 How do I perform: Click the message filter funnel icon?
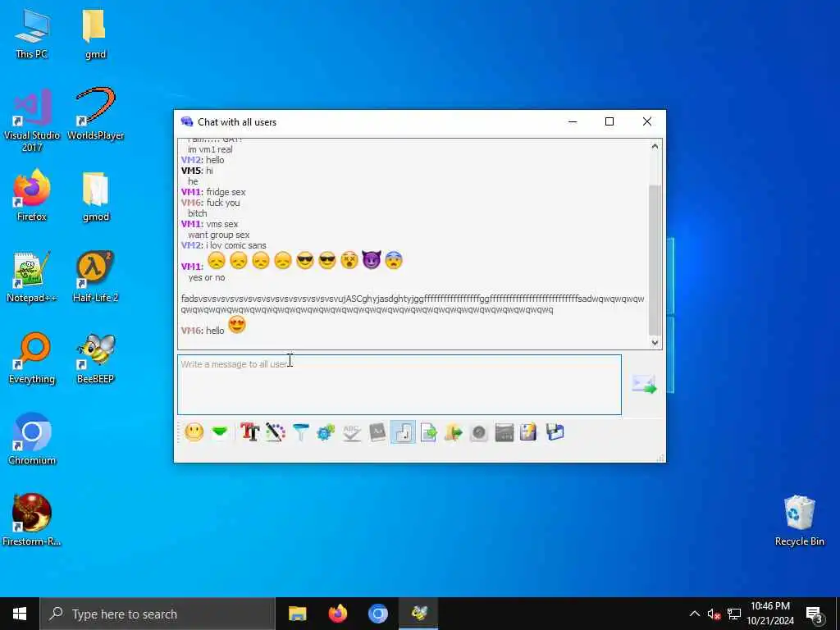[x=301, y=431]
